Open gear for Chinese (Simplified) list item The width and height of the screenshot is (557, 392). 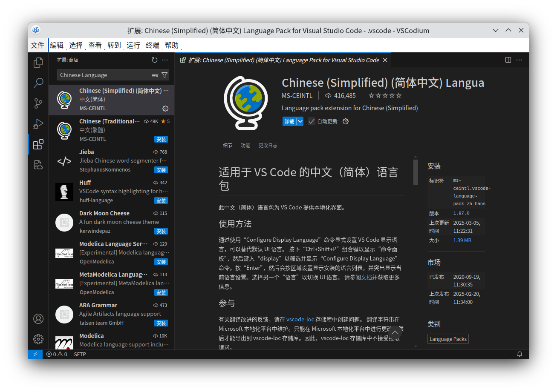coord(165,109)
